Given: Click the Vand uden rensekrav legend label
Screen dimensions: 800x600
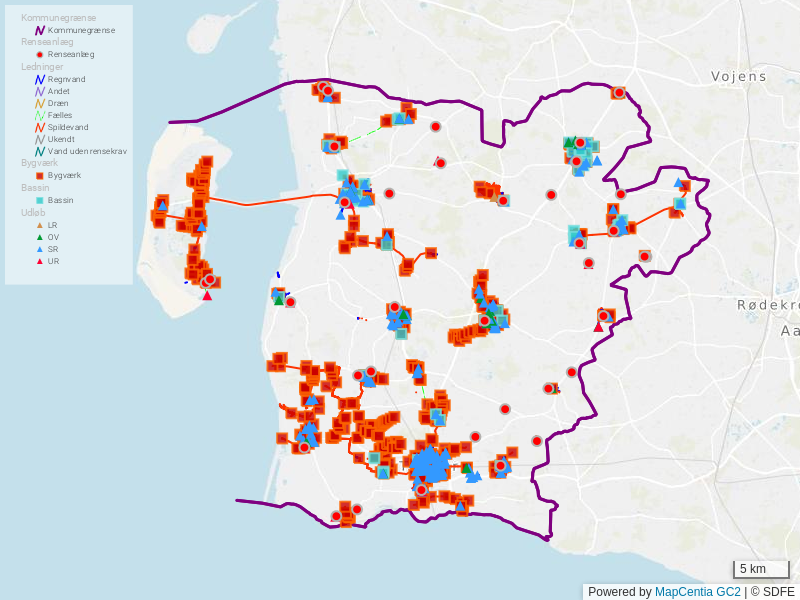Looking at the screenshot, I should [x=87, y=151].
